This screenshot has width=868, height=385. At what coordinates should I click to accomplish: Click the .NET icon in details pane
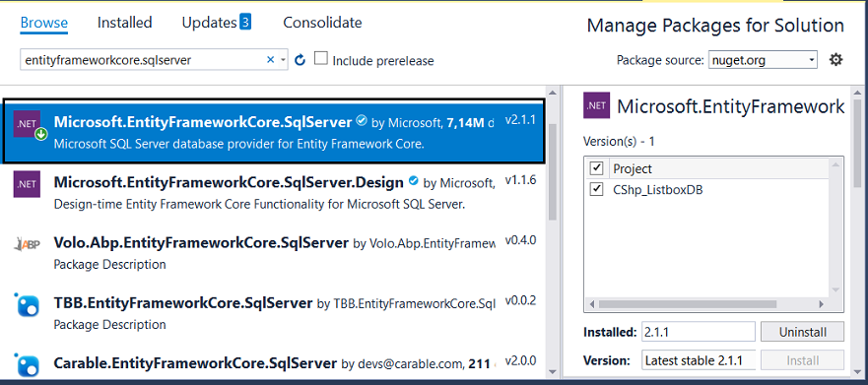click(597, 105)
